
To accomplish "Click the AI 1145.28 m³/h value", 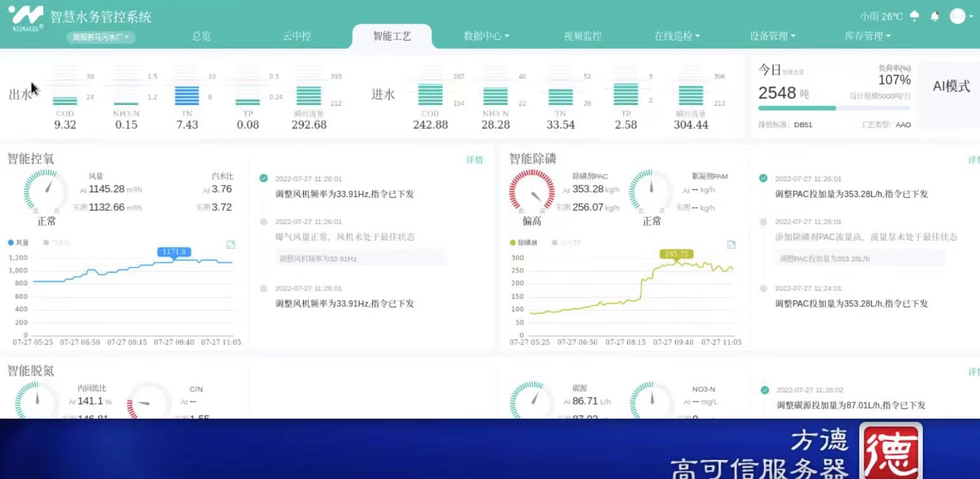I will pyautogui.click(x=111, y=189).
